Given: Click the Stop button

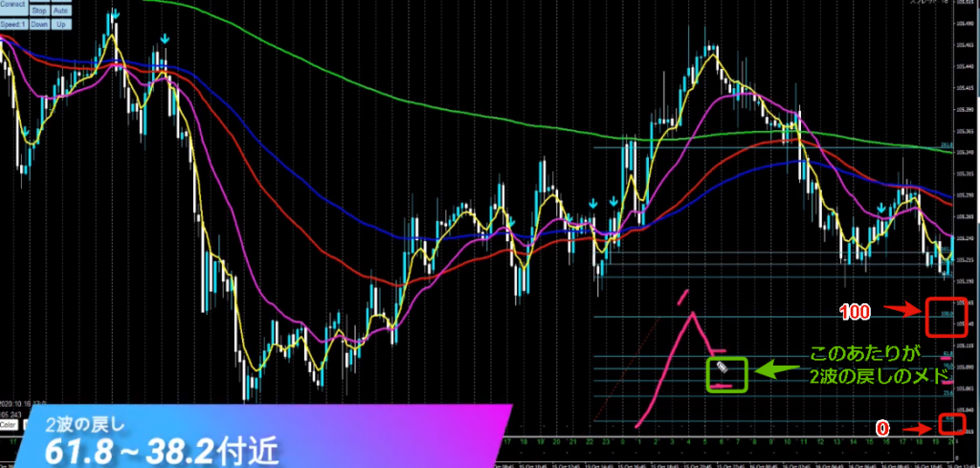Looking at the screenshot, I should click(38, 11).
